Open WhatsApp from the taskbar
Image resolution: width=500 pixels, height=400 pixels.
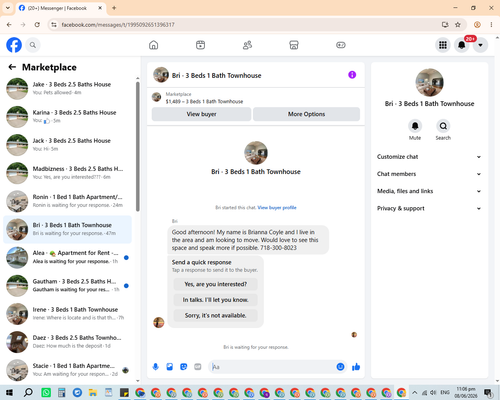coord(46,393)
